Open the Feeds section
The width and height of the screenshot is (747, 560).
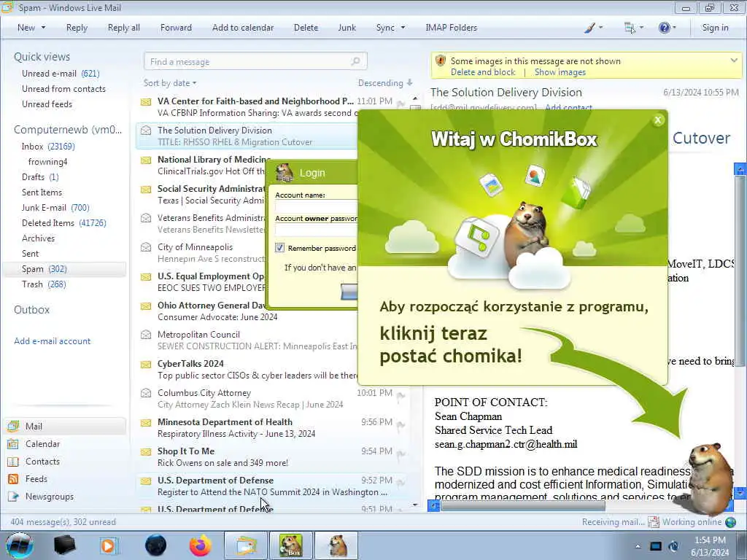click(36, 479)
